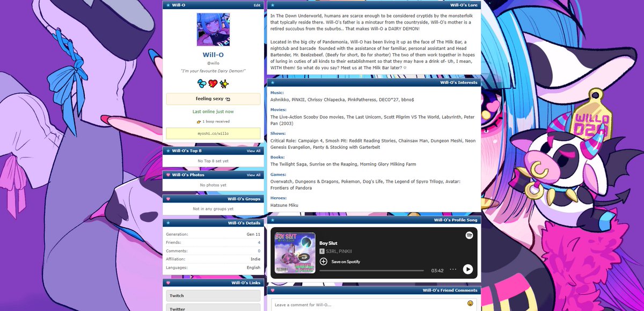Click the star icon in Will-O's Top 8 header
Image resolution: width=644 pixels, height=311 pixels.
click(x=168, y=151)
